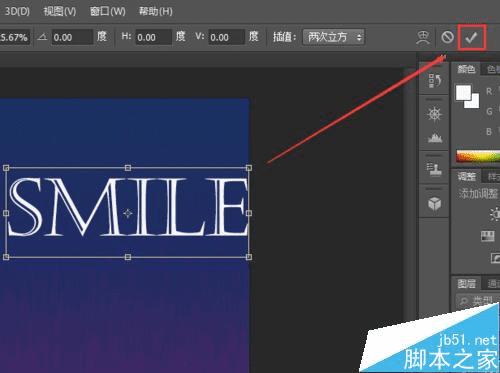The width and height of the screenshot is (500, 373).
Task: Open the 插值 两次立方 dropdown
Action: point(334,37)
